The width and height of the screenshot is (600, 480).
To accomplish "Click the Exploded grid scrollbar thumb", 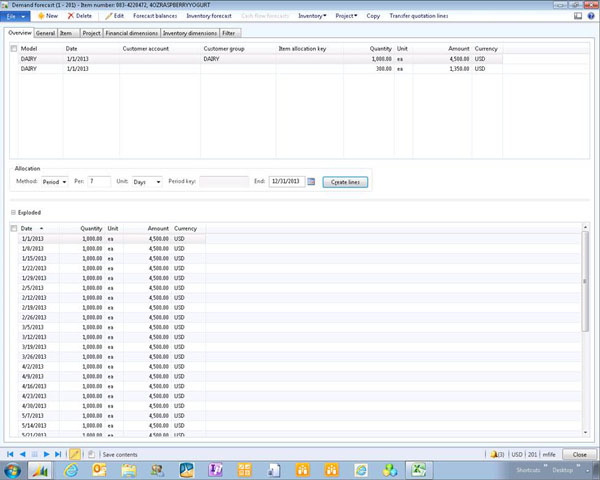I will click(x=585, y=281).
